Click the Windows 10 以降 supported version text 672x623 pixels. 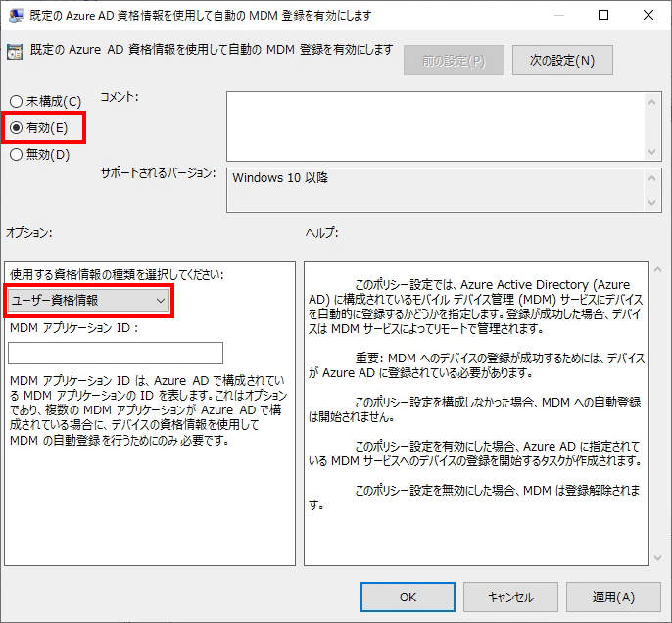280,178
